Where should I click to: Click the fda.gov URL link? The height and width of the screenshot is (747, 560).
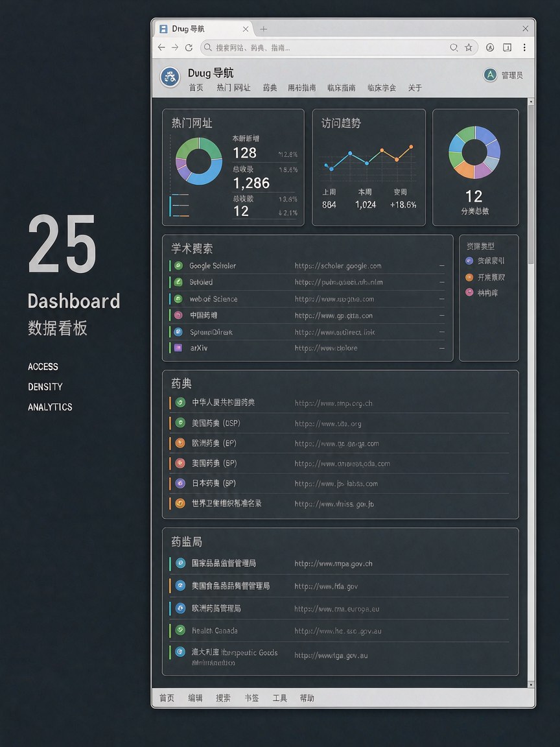pos(326,586)
